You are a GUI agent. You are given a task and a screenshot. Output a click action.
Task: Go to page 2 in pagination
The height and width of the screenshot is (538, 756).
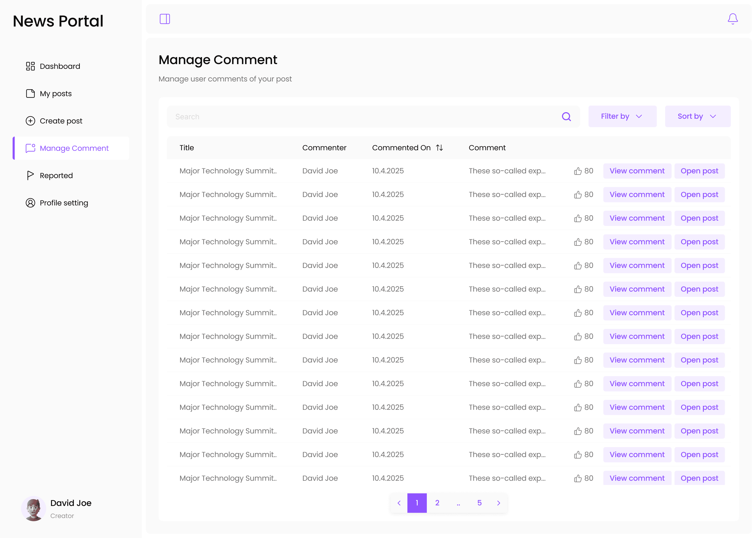437,503
